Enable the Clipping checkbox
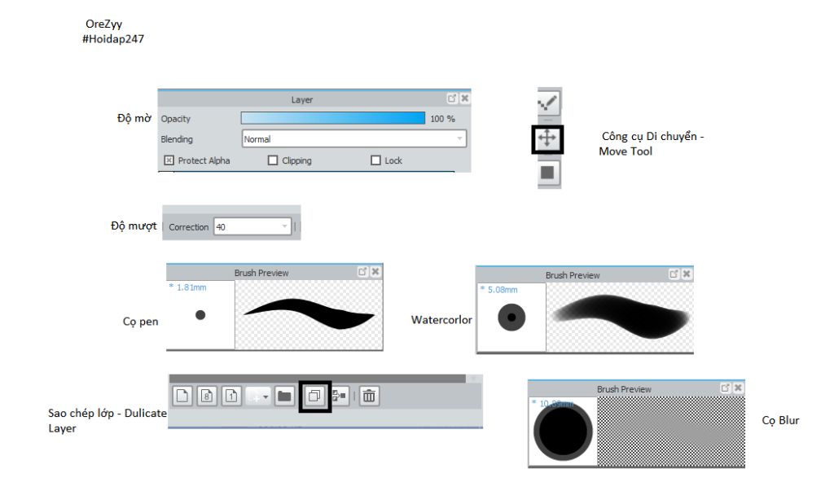Viewport: 834px width, 504px height. click(273, 160)
